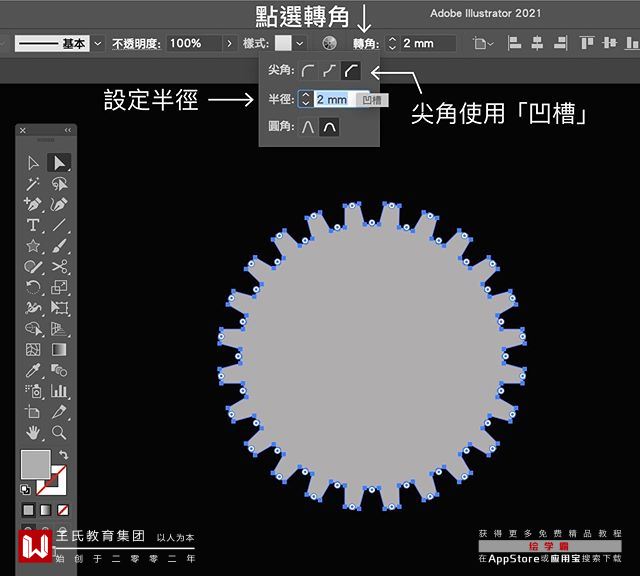The width and height of the screenshot is (640, 576).
Task: Activate the Type tool
Action: point(33,225)
